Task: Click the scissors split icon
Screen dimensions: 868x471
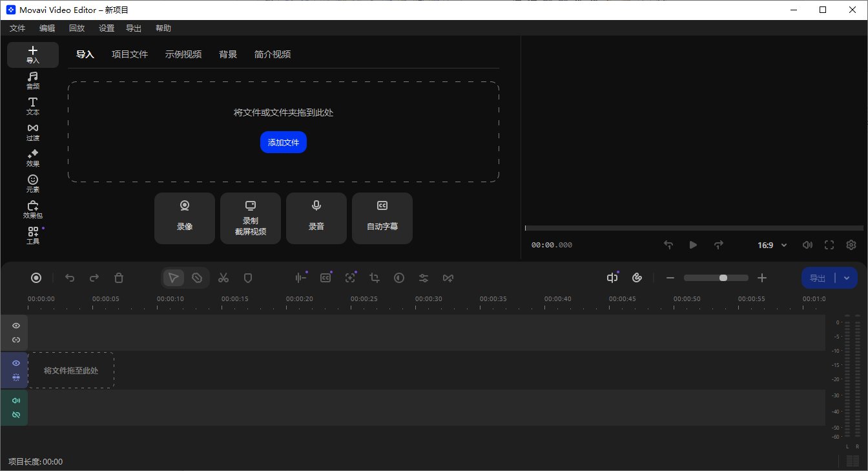Action: pyautogui.click(x=223, y=278)
